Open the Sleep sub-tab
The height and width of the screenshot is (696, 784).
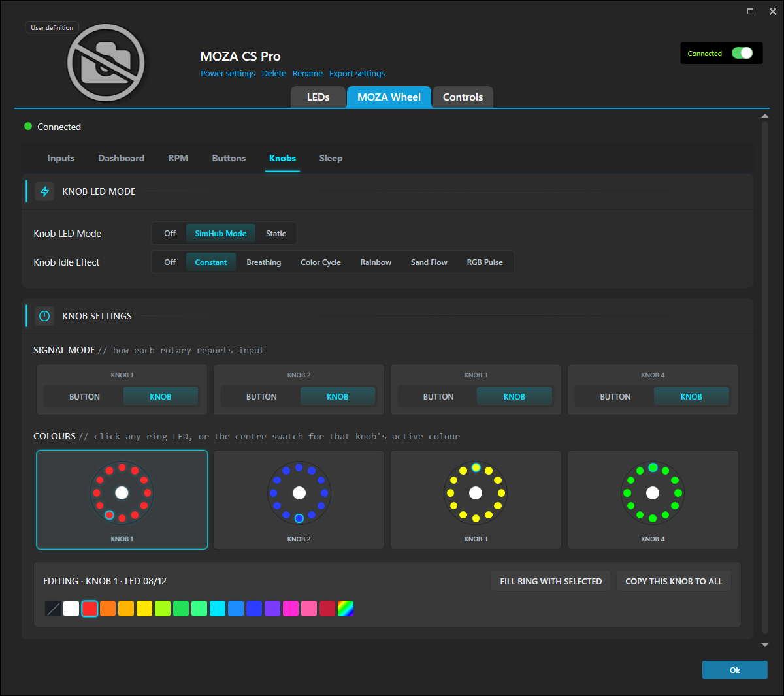331,159
